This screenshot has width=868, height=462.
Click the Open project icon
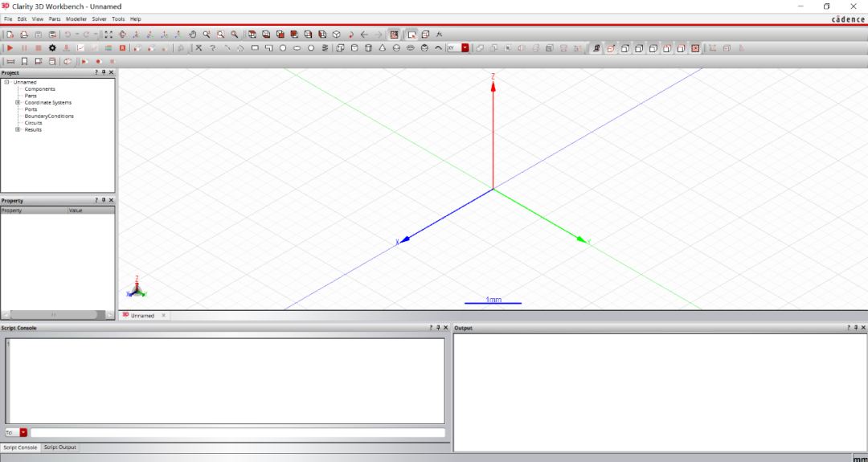(x=24, y=35)
